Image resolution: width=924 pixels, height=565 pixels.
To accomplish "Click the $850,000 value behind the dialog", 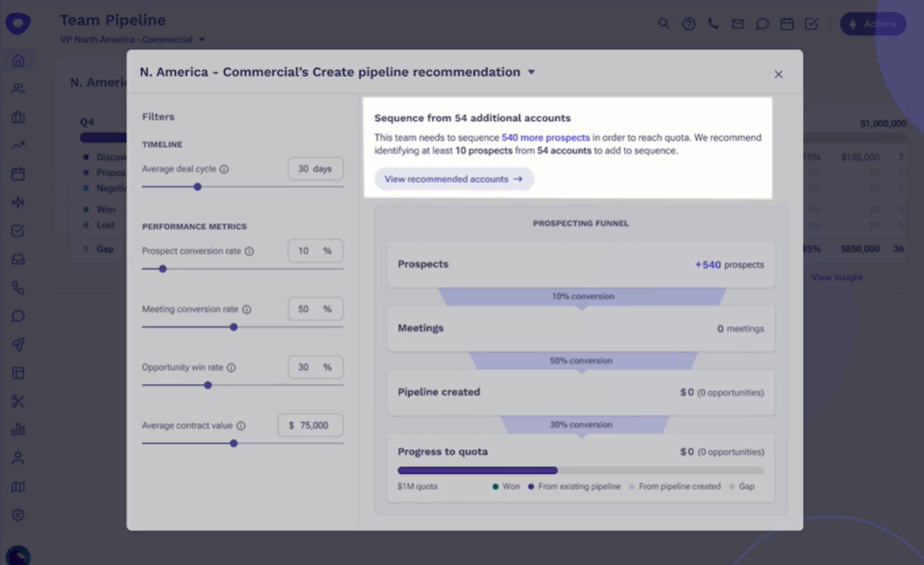I will pyautogui.click(x=860, y=249).
